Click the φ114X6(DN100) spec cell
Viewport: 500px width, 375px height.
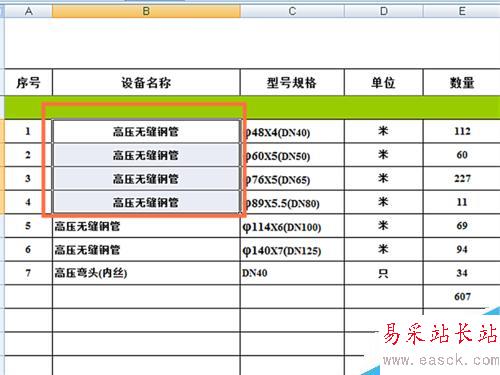pyautogui.click(x=292, y=226)
